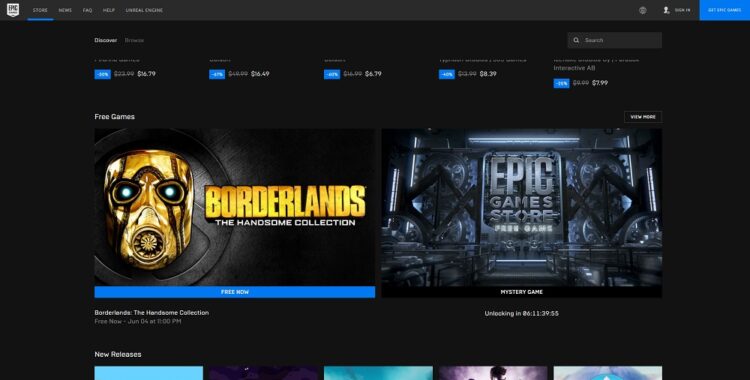Open the language globe icon
750x380 pixels.
(x=642, y=10)
